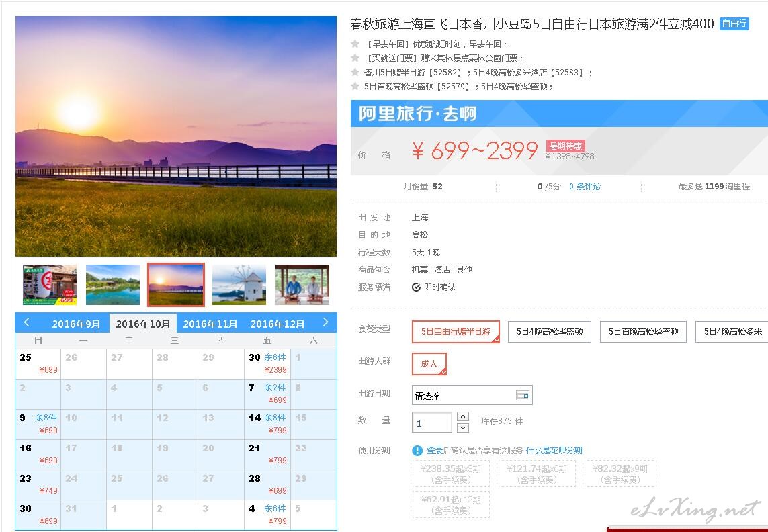Pick October 16 at ¥699
768x532 pixels.
(38, 454)
